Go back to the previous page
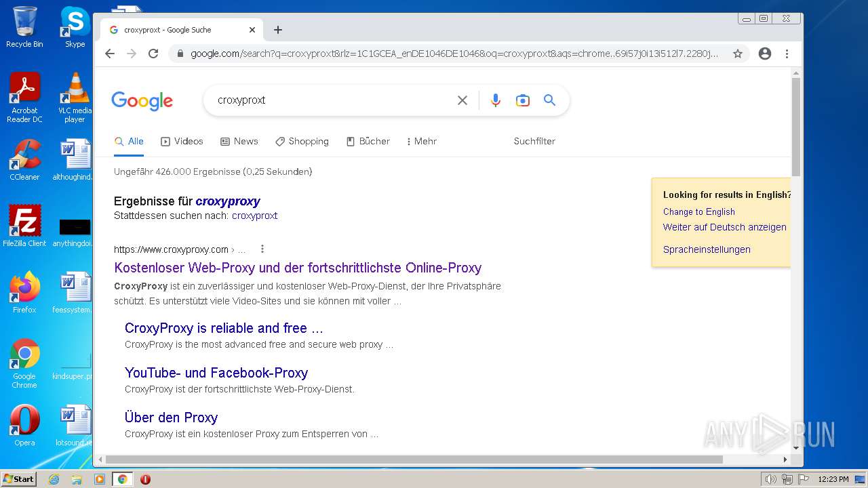Viewport: 868px width, 488px height. pyautogui.click(x=110, y=54)
